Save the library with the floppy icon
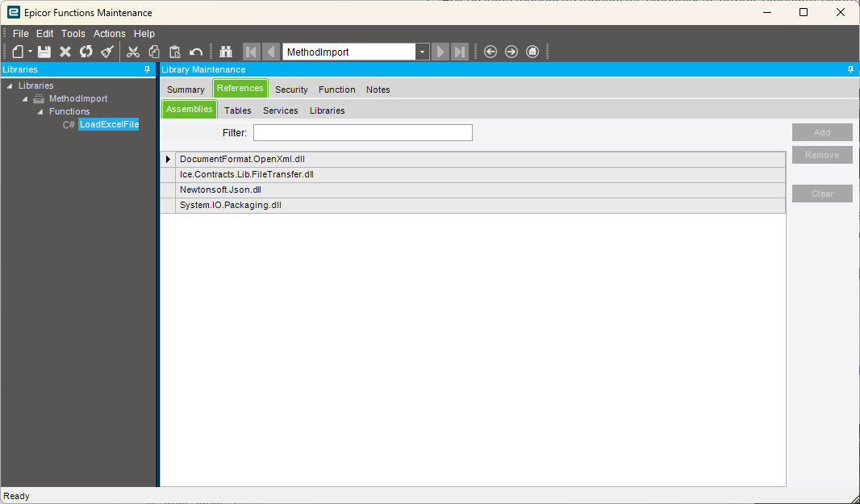860x504 pixels. pos(44,52)
